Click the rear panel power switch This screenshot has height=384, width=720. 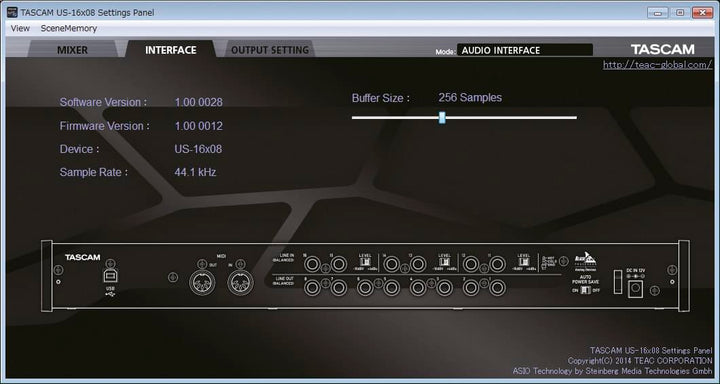(618, 282)
